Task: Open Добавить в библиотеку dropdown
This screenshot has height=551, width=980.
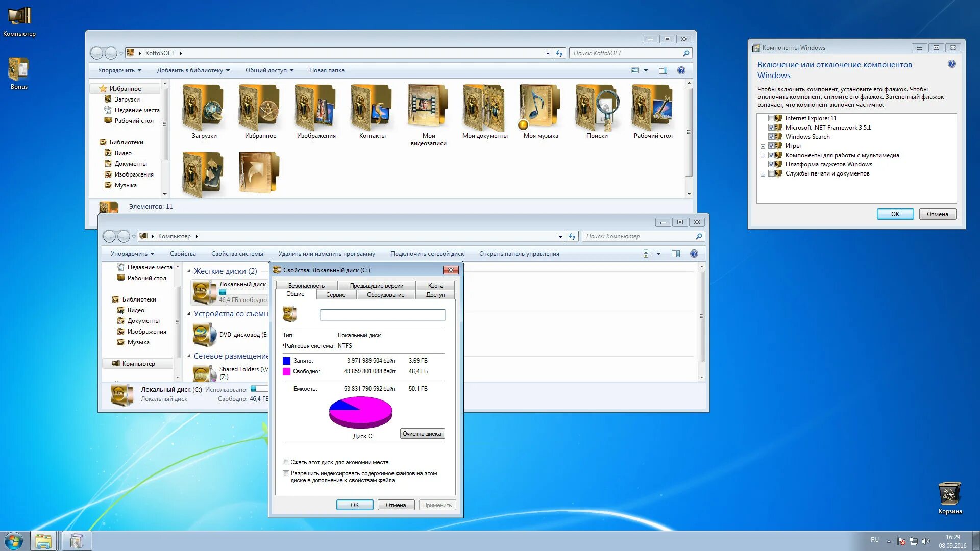Action: point(193,70)
